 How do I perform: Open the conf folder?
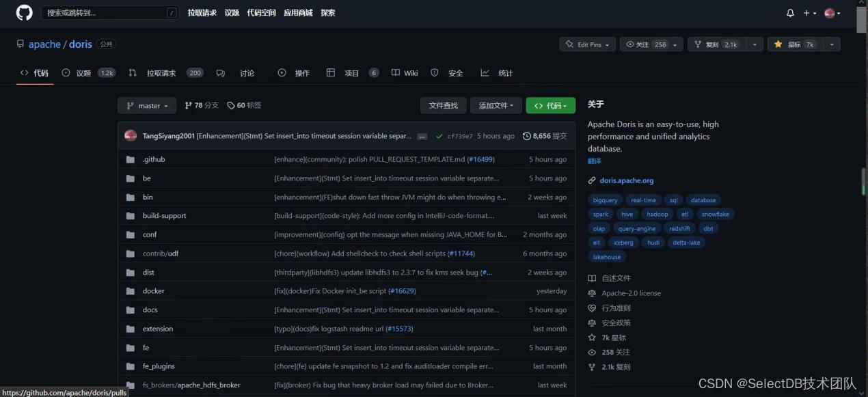tap(150, 234)
